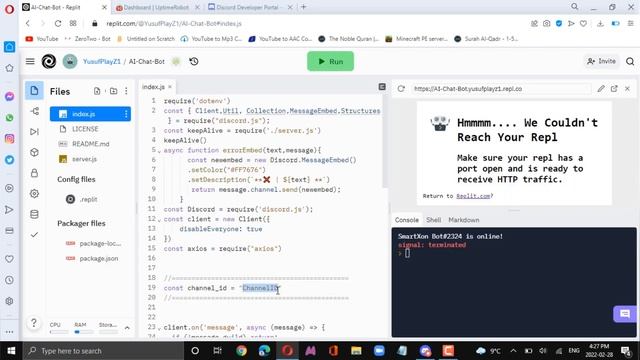Edit the webview URL pencil icon
Screen dimensions: 640x360
click(x=601, y=89)
